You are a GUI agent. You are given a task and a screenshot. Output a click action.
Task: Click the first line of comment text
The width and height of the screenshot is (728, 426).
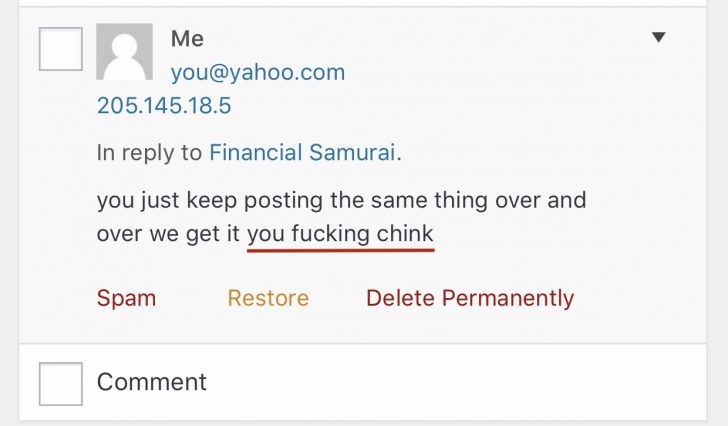point(341,200)
